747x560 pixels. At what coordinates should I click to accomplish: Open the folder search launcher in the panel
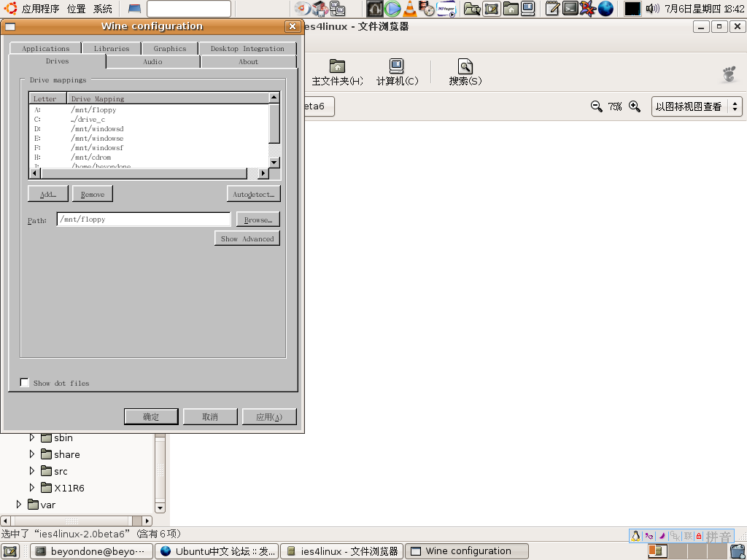coord(472,9)
